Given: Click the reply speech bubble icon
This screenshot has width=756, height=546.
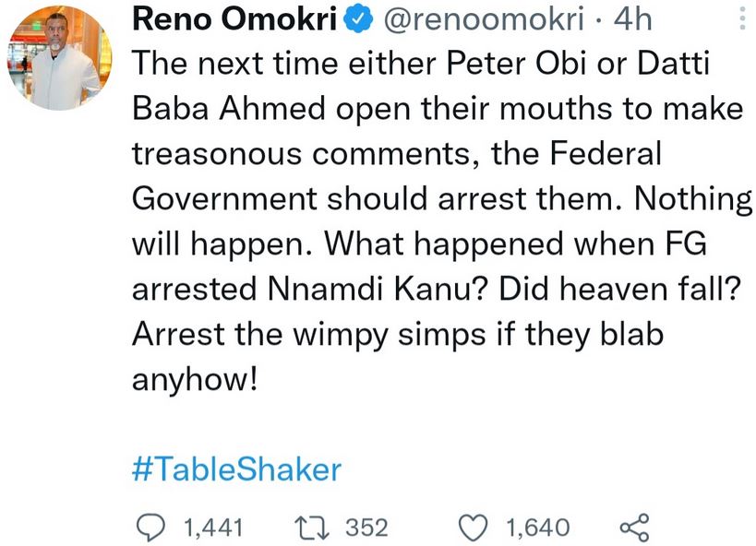Looking at the screenshot, I should (x=150, y=527).
